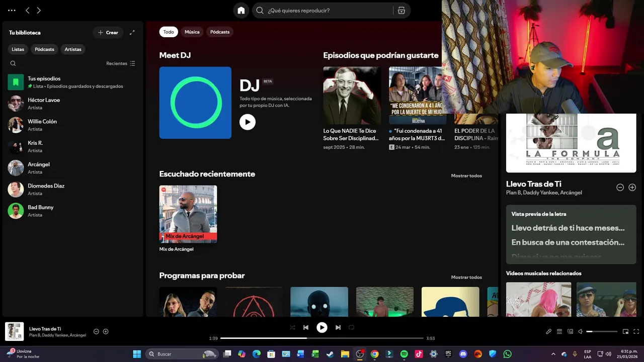
Task: Open the three-dots menu at top left
Action: click(x=12, y=11)
